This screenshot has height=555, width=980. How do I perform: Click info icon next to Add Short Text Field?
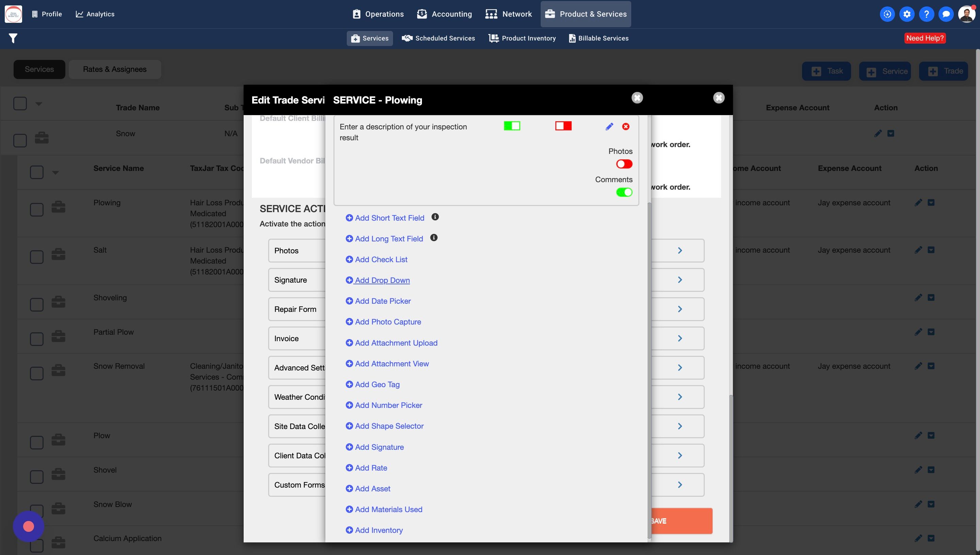point(435,217)
